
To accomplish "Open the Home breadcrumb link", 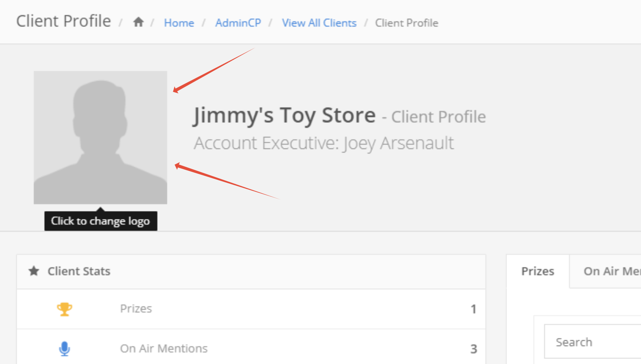I will [x=179, y=23].
